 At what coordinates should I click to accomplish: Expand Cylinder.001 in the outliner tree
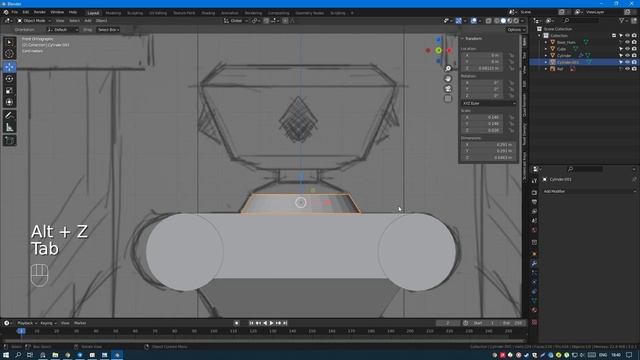[546, 62]
